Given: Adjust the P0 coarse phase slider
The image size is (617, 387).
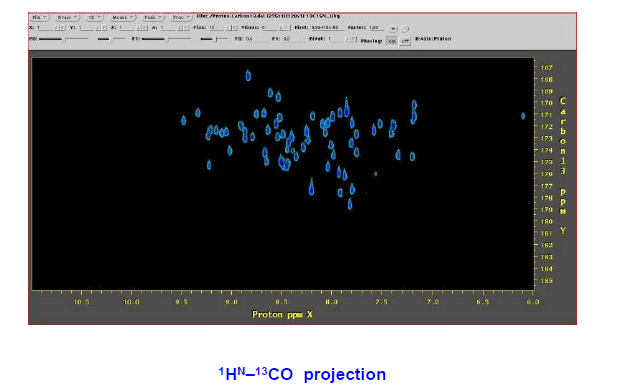Looking at the screenshot, I should [64, 39].
